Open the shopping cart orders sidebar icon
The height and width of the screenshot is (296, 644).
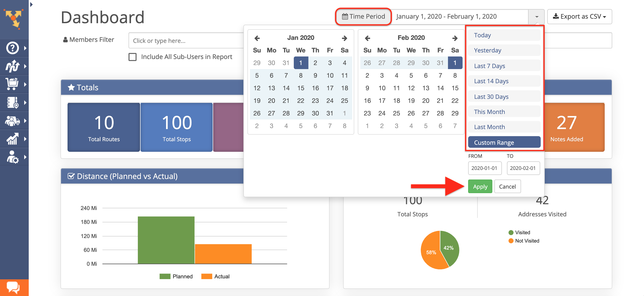click(x=13, y=84)
